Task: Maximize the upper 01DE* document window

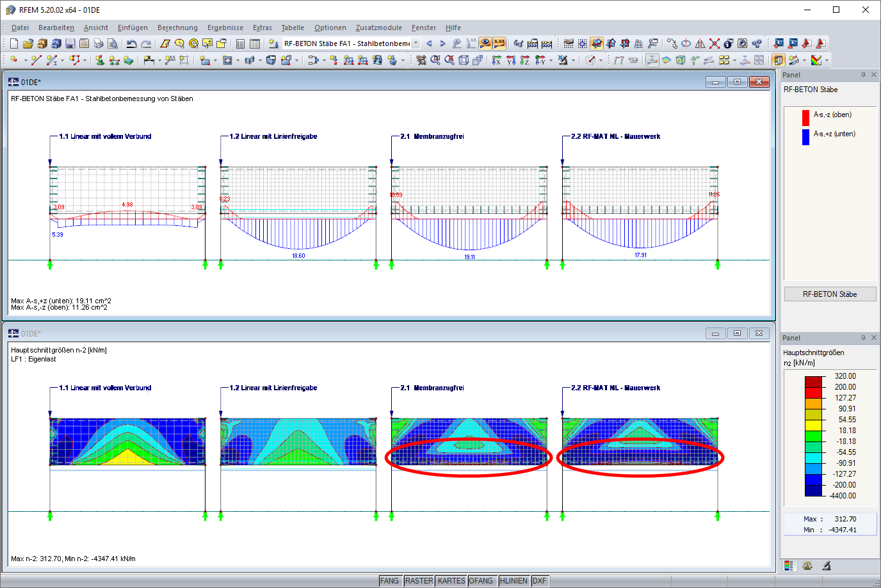Action: (737, 82)
